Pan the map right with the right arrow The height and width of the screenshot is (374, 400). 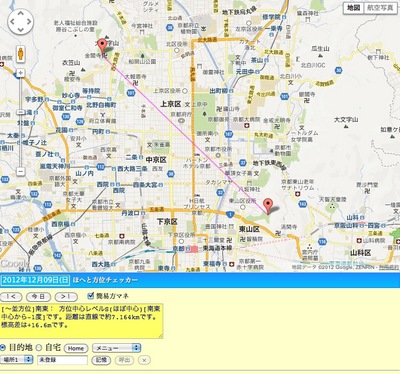pyautogui.click(x=29, y=22)
